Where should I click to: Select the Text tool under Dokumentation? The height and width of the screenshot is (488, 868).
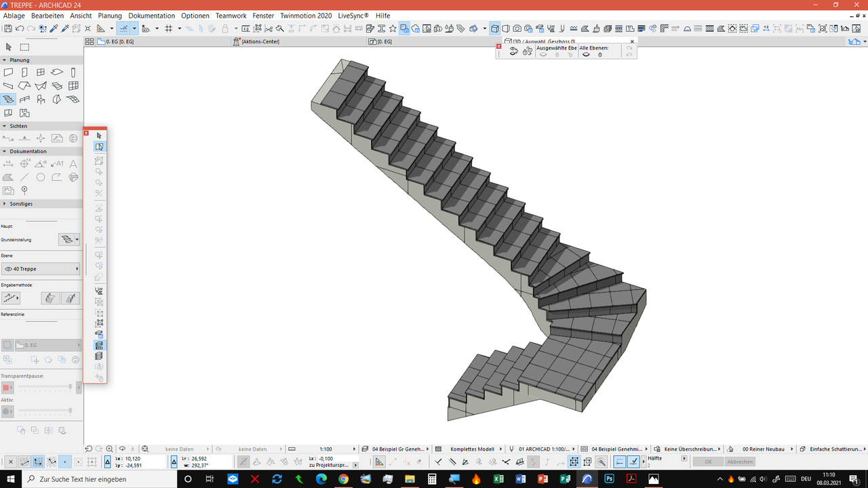coord(73,164)
